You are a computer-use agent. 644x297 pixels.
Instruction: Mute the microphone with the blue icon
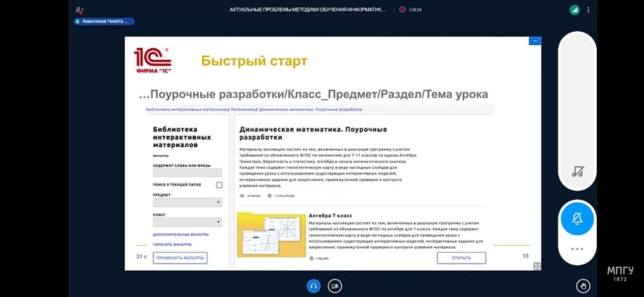point(577,219)
